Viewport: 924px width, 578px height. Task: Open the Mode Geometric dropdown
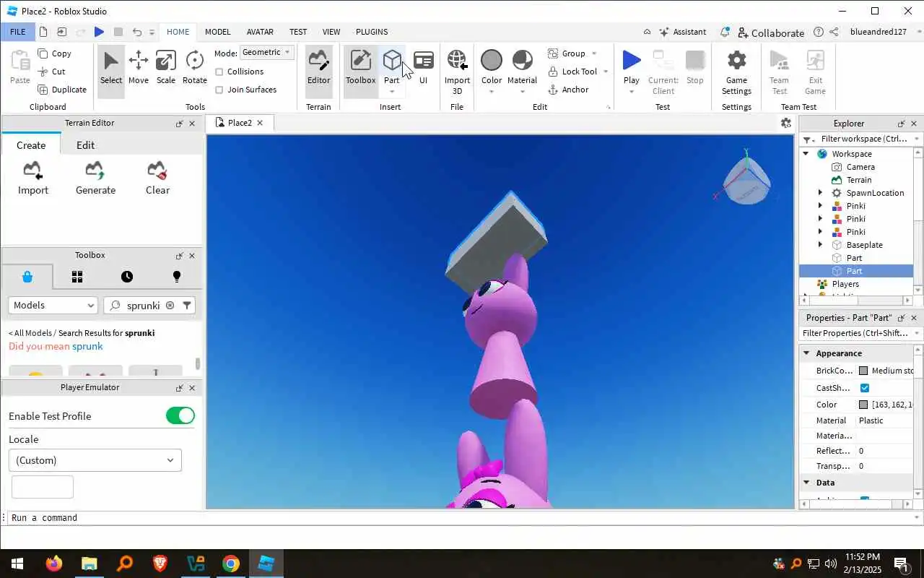pyautogui.click(x=266, y=52)
